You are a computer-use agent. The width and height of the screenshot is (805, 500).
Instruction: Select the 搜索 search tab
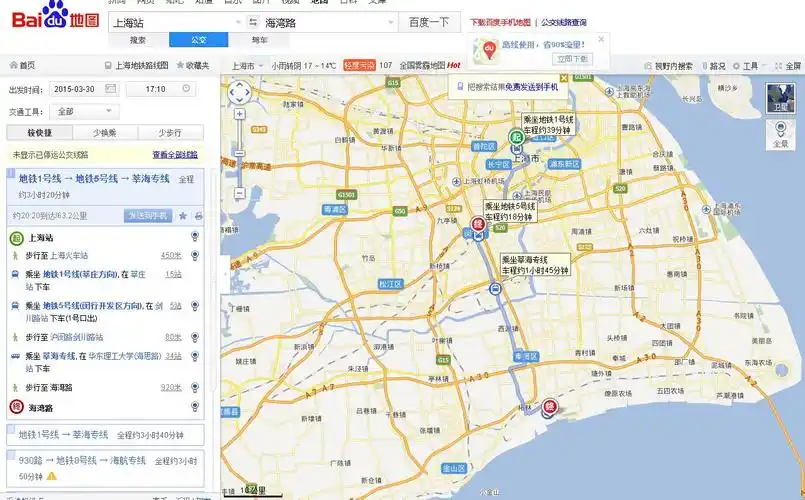click(138, 40)
